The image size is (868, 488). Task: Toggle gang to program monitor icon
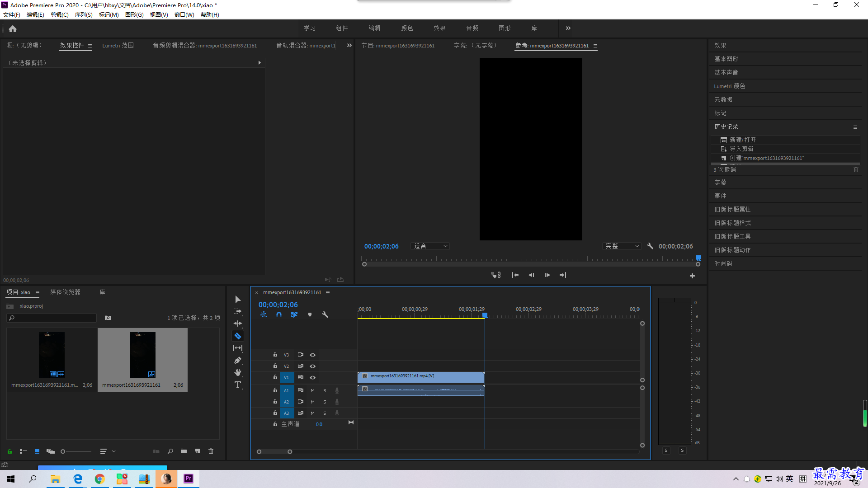(x=496, y=275)
